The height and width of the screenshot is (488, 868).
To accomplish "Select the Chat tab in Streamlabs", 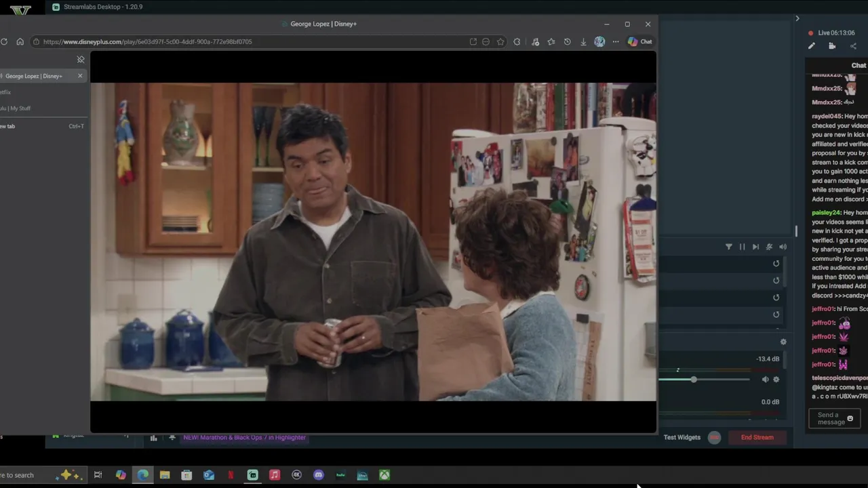I will pos(859,66).
